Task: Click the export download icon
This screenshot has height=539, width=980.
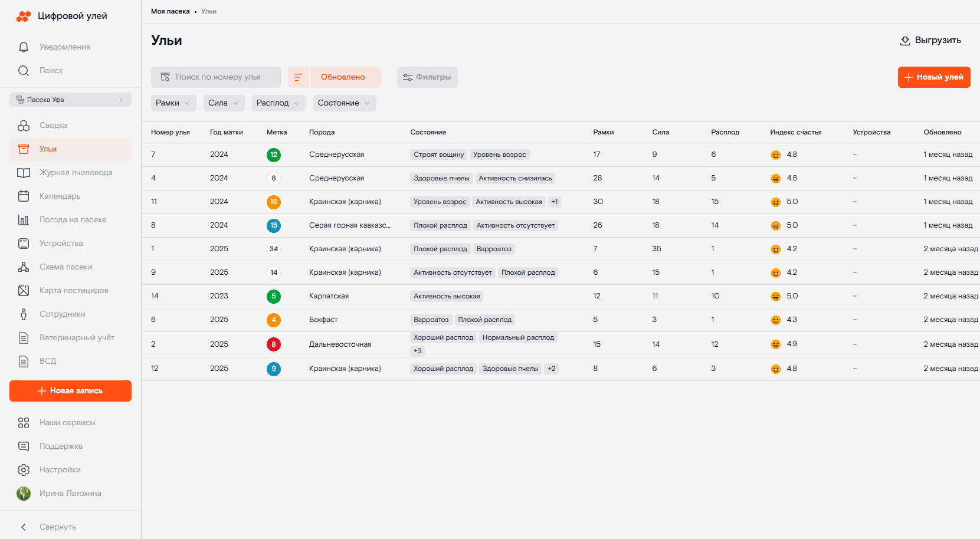Action: [x=905, y=41]
